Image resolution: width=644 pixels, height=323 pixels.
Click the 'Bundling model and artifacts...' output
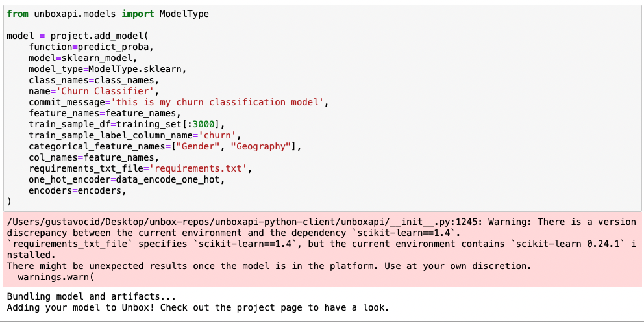[91, 297]
